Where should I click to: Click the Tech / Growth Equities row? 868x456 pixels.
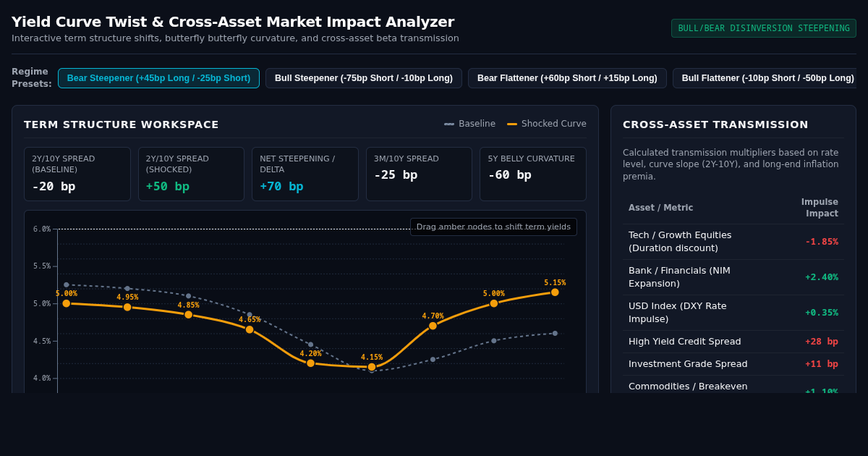click(733, 242)
